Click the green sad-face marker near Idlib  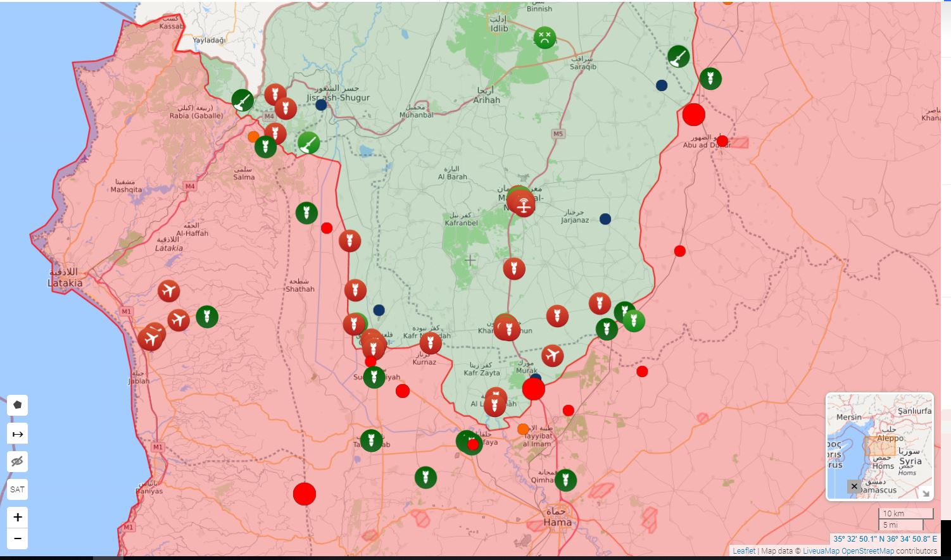pos(545,37)
